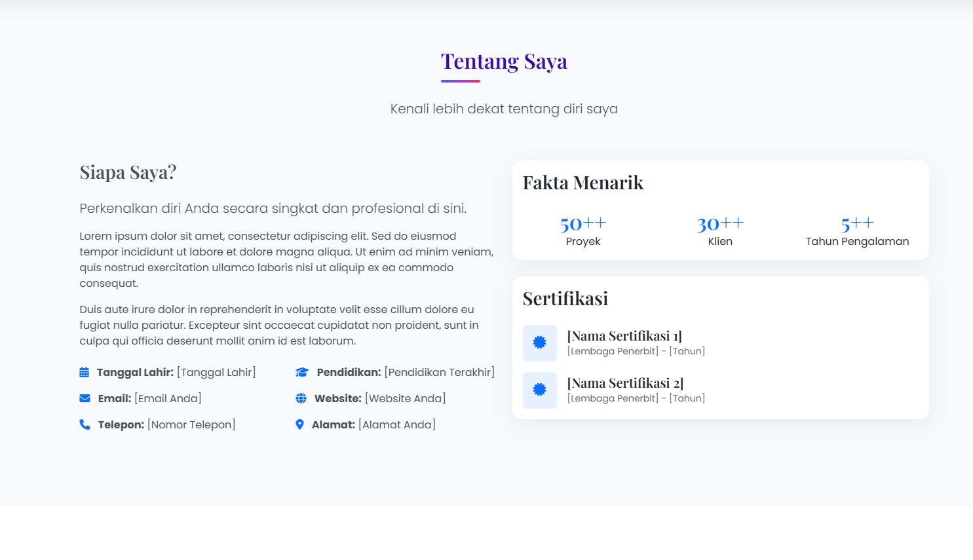
Task: Select the phone icon beside Telepon
Action: tap(84, 424)
